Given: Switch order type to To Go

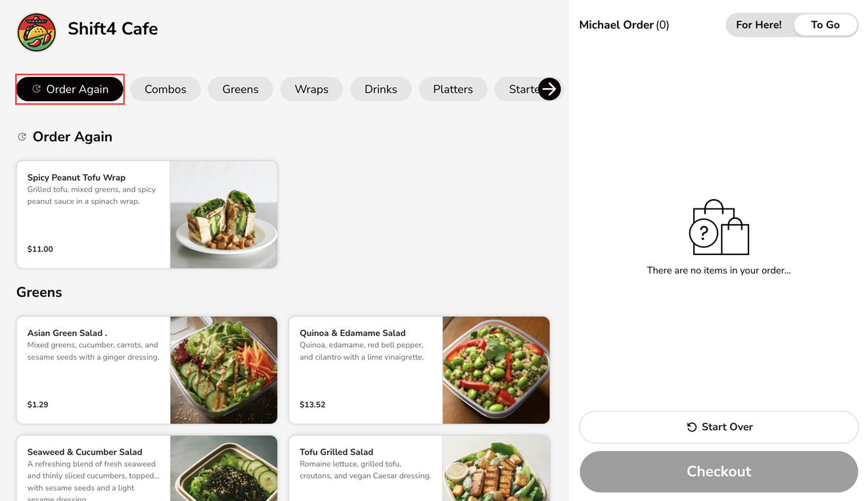Looking at the screenshot, I should (825, 25).
